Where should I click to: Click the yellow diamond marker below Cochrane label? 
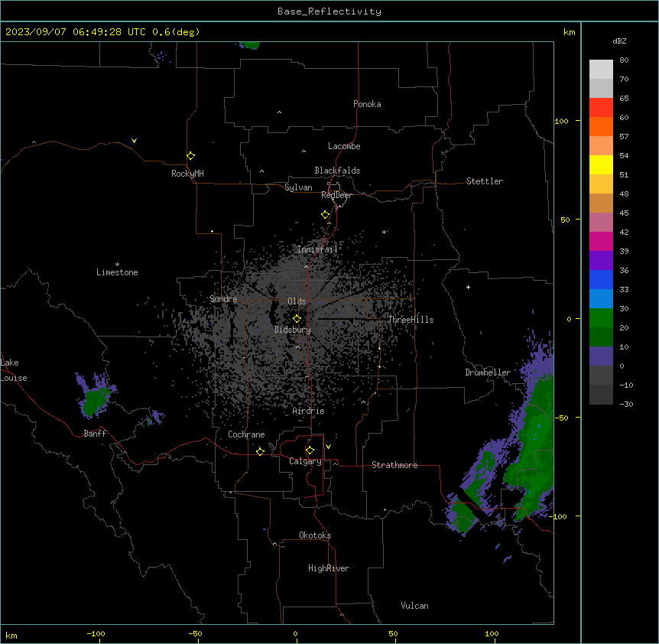[x=260, y=451]
